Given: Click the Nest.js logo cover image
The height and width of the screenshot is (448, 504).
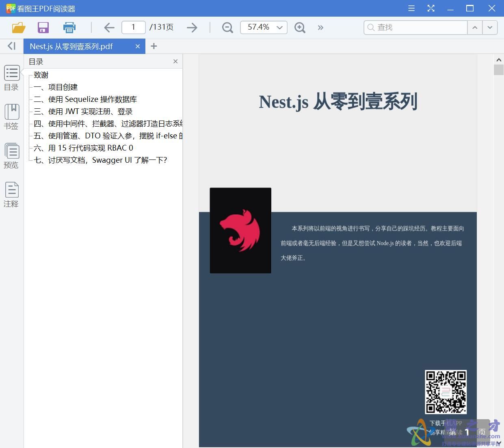Looking at the screenshot, I should [240, 230].
